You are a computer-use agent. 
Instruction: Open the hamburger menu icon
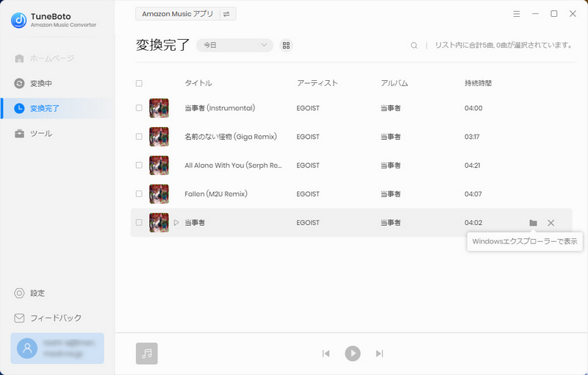click(x=517, y=14)
